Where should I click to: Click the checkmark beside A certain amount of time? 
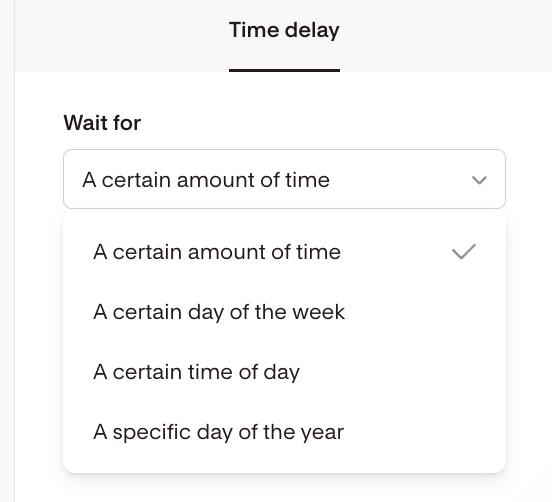point(464,252)
